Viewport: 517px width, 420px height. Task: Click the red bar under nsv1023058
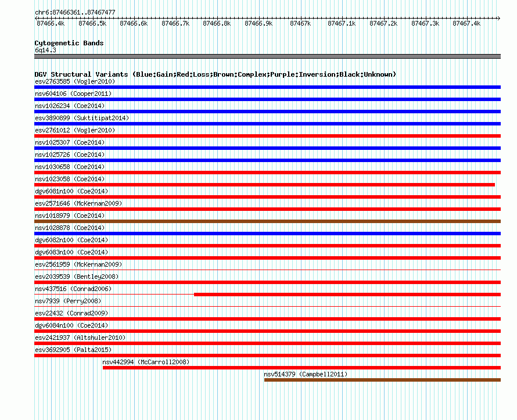(264, 185)
